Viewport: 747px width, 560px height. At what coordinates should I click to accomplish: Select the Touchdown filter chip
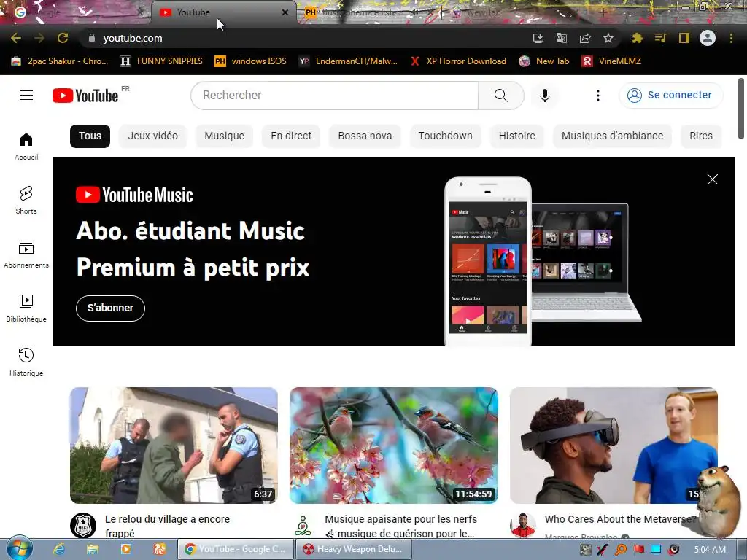(446, 136)
